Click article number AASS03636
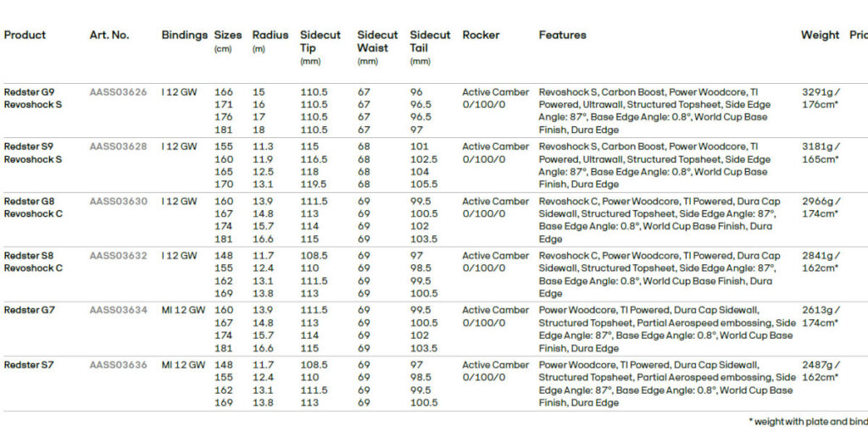 (x=118, y=365)
